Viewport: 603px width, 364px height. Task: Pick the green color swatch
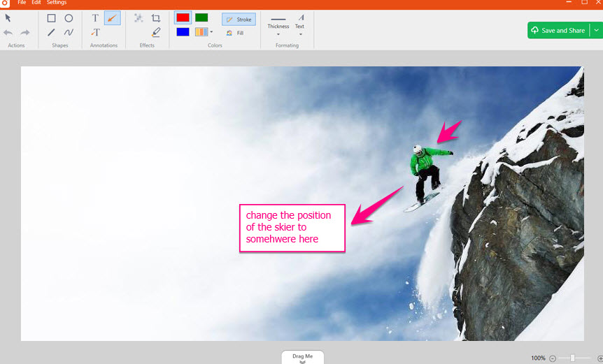[201, 17]
